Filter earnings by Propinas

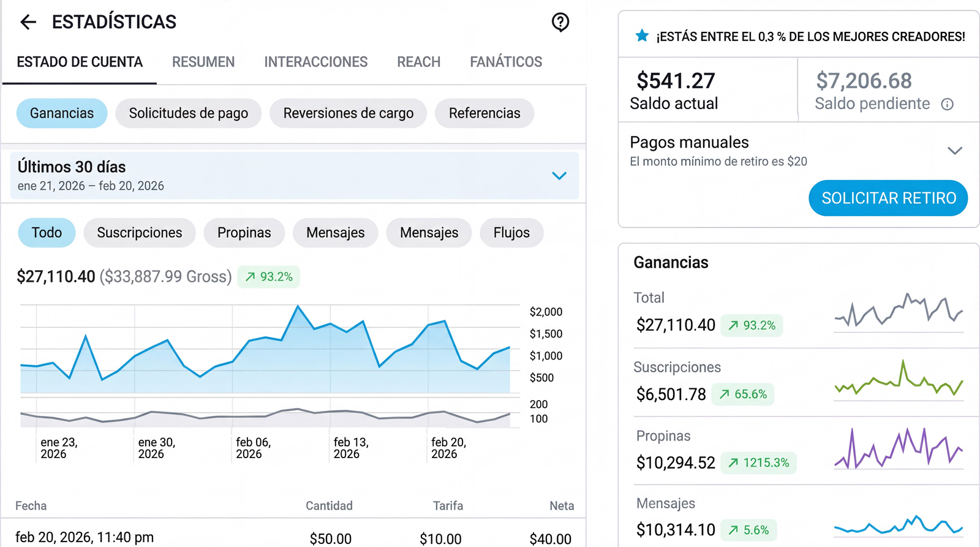[244, 233]
